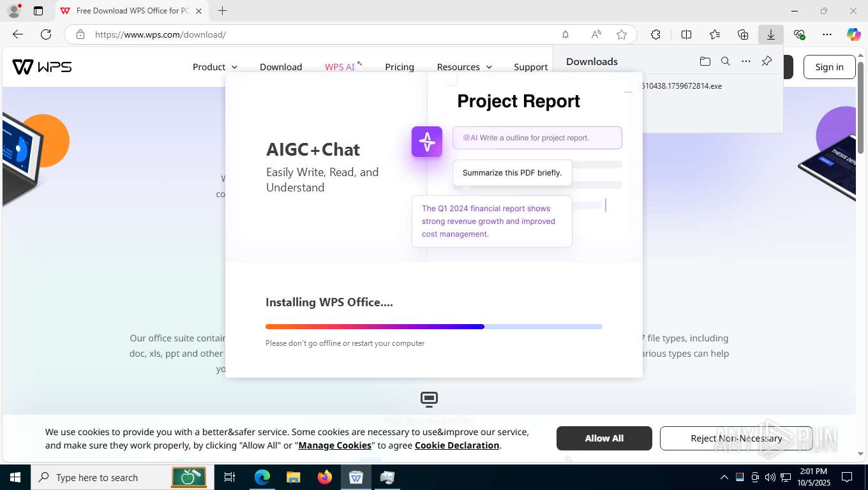Open a new browser tab
This screenshot has width=868, height=490.
click(222, 11)
